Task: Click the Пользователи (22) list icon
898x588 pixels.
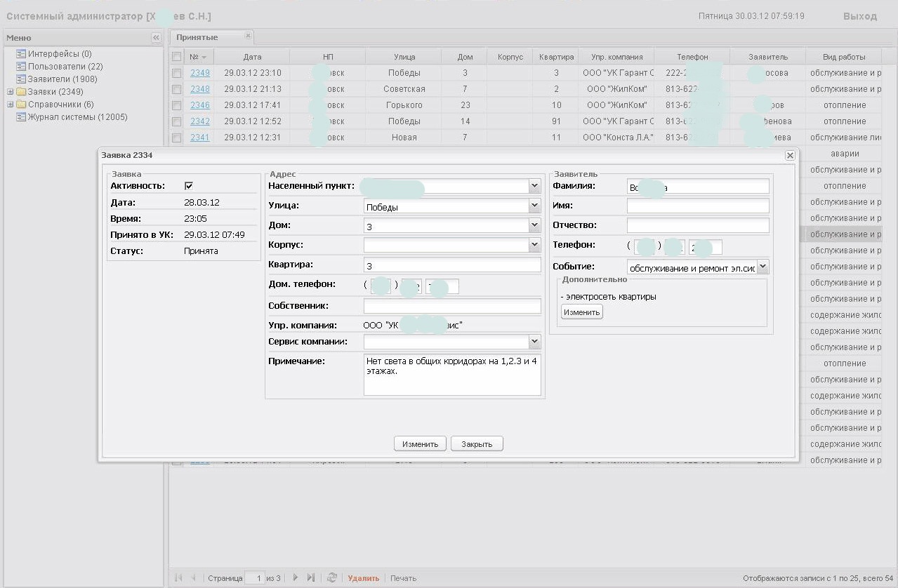Action: (x=21, y=67)
